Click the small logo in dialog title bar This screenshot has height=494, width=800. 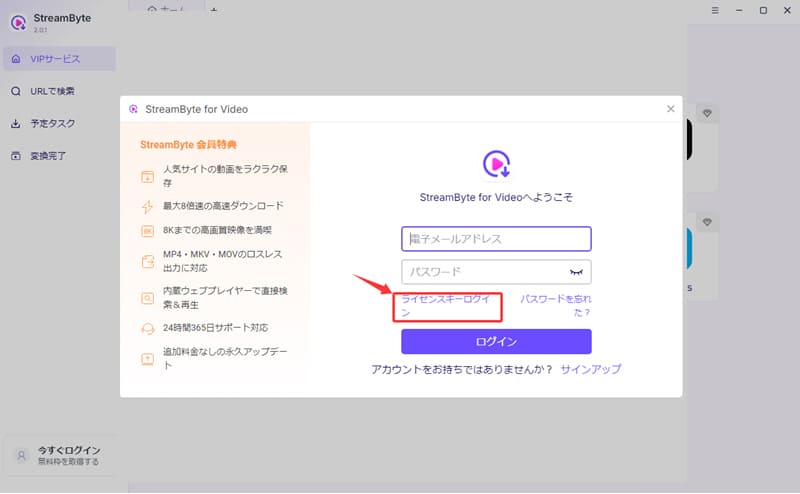click(x=134, y=109)
